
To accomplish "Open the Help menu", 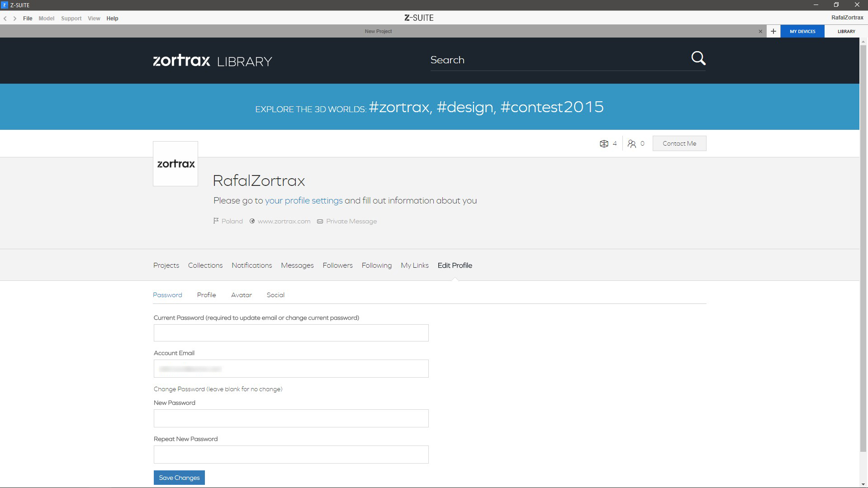I will 112,19.
